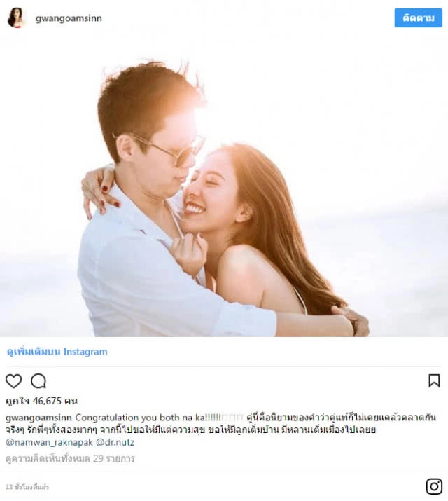View the 46,675 likes count
The height and width of the screenshot is (501, 448).
pos(41,401)
